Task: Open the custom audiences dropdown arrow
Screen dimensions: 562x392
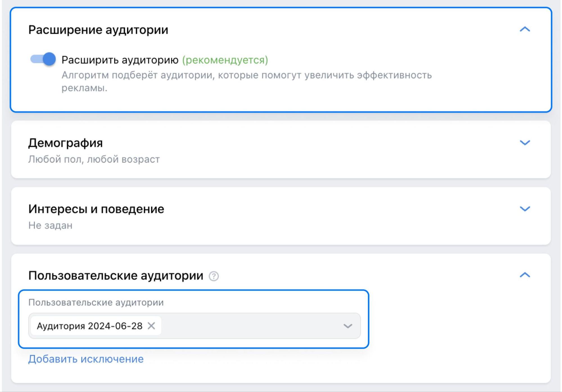Action: (348, 326)
